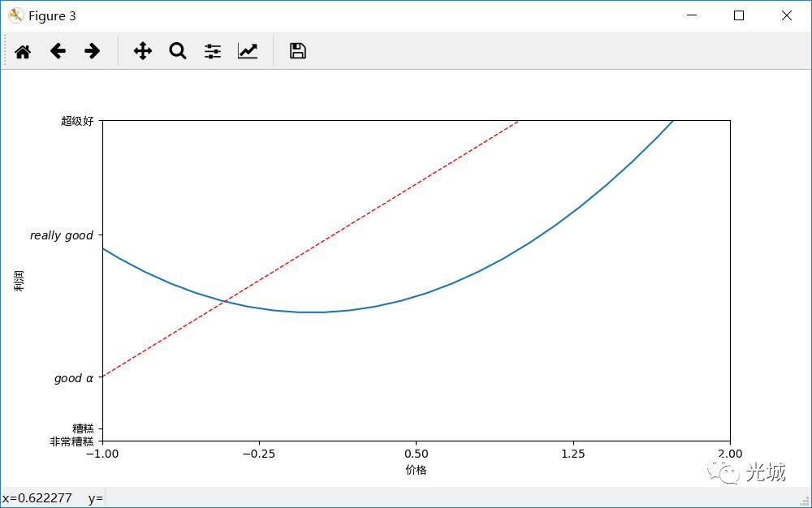Click the 超级好 y-axis tick label
The image size is (812, 508).
coord(77,121)
